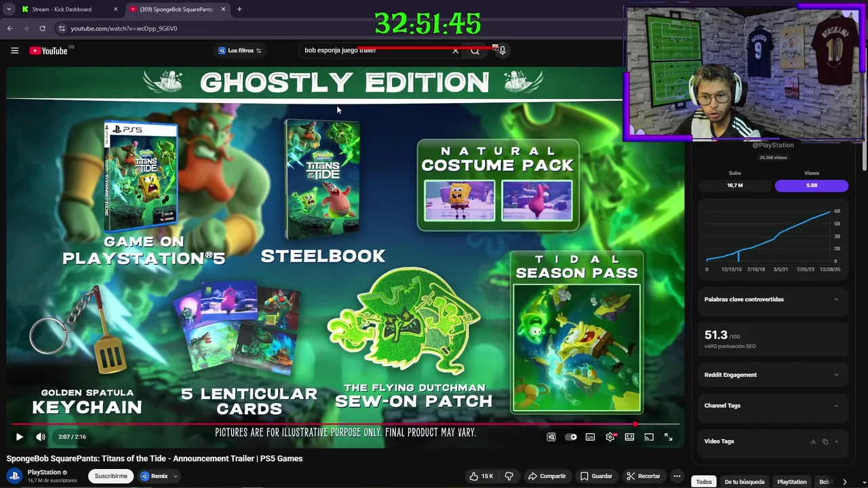Open site info icon in address bar

point(62,28)
